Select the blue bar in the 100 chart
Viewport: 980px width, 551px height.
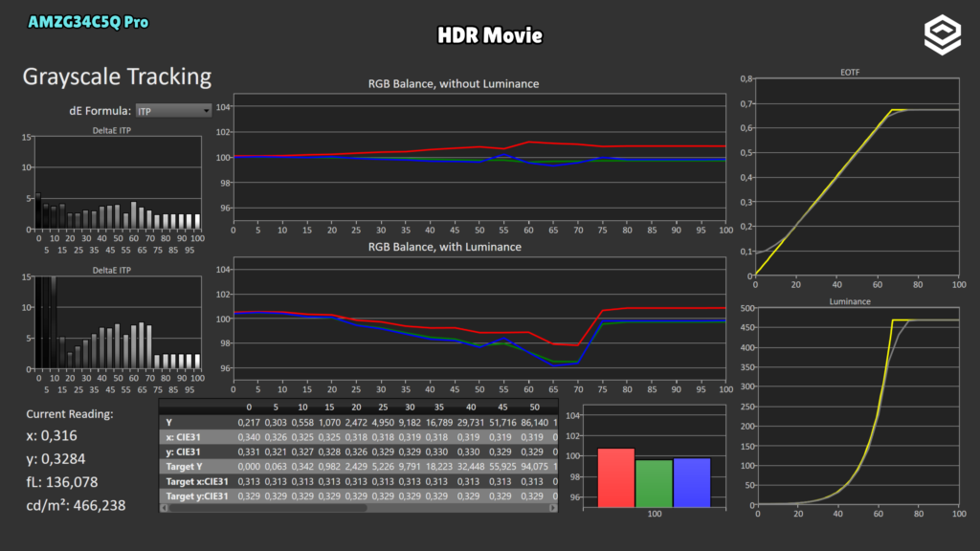692,482
